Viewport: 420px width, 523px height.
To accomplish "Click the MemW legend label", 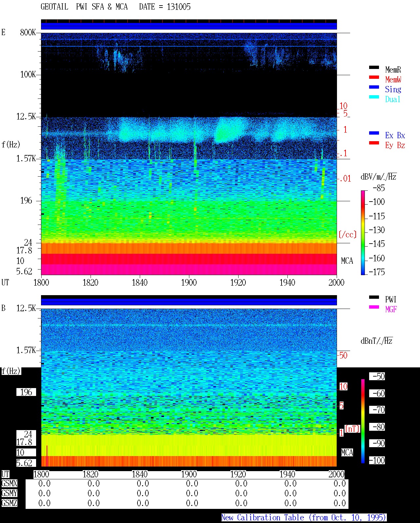I will point(393,79).
